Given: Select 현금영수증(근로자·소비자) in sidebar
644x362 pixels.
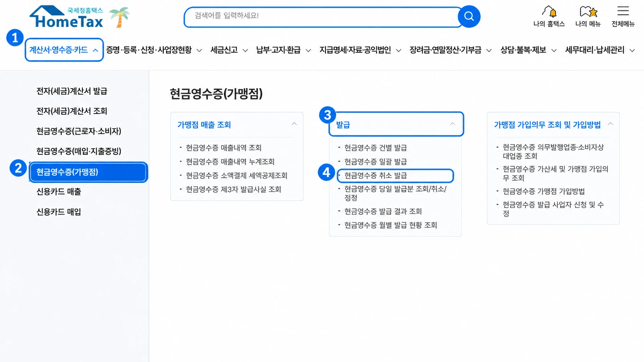Looking at the screenshot, I should pos(79,131).
